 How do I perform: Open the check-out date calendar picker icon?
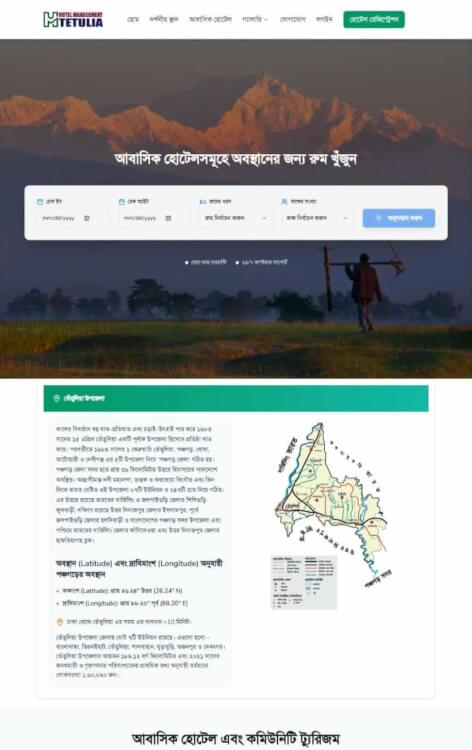[x=168, y=218]
